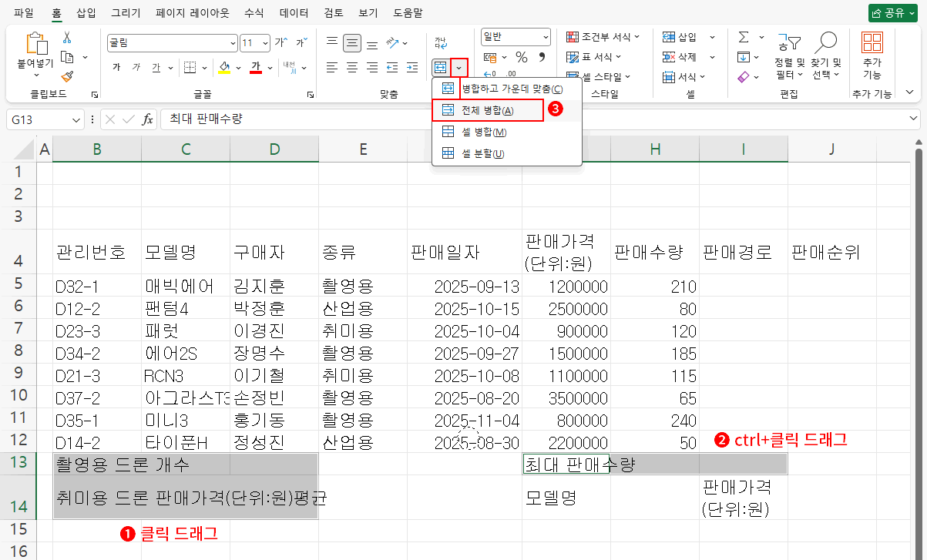This screenshot has width=927, height=560.
Task: Toggle bold formatting (가)
Action: (116, 68)
